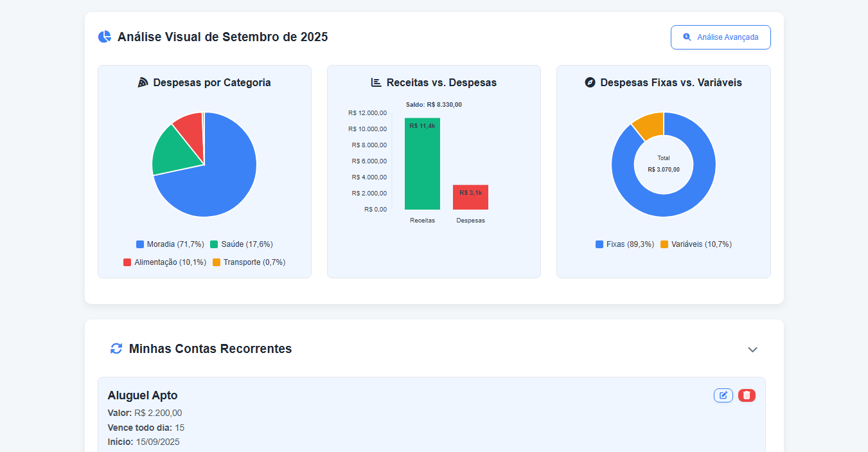Image resolution: width=868 pixels, height=452 pixels.
Task: Toggle Variáveis legend in donut chart
Action: (696, 244)
